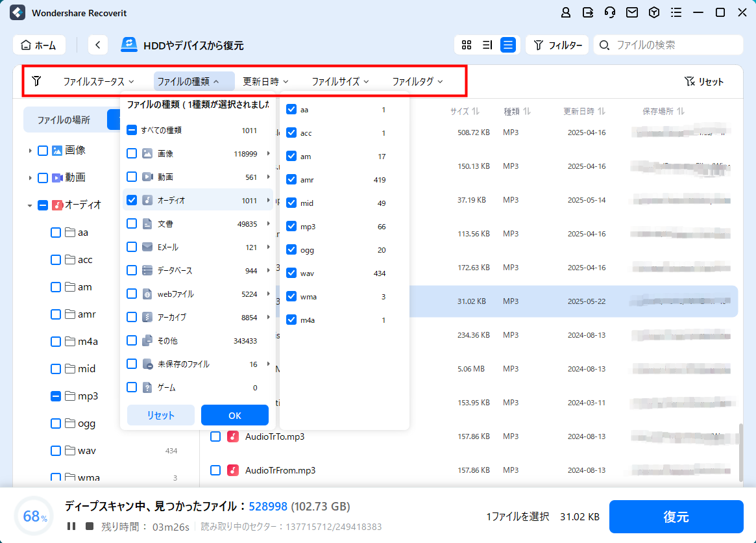
Task: Sort the list by サイズ column
Action: (x=464, y=111)
